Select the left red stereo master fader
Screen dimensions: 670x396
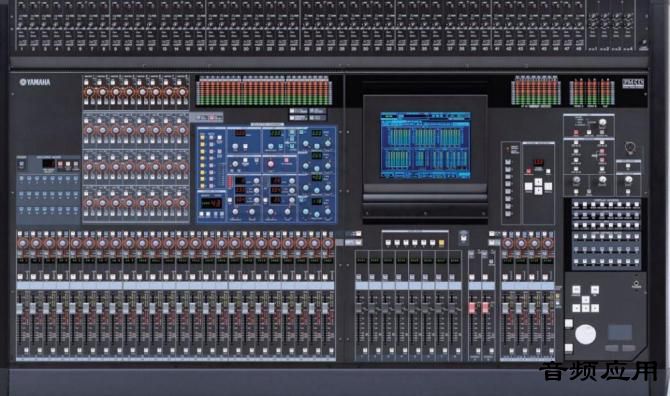(472, 308)
